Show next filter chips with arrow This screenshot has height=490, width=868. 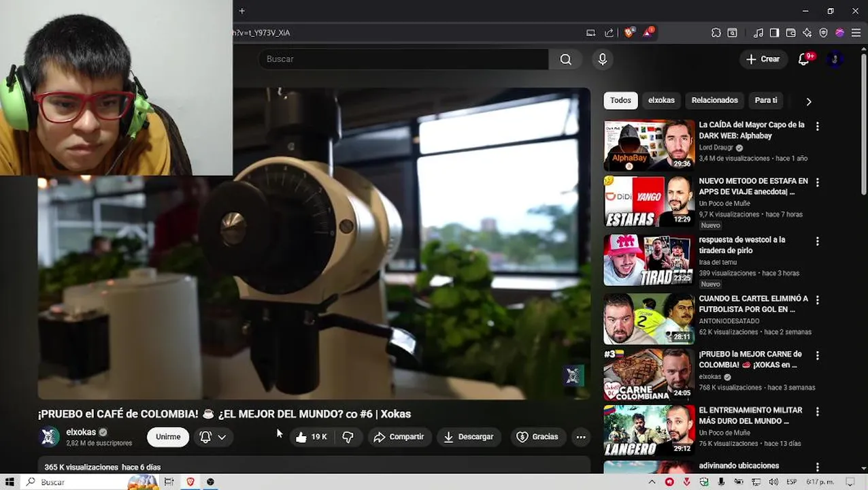point(809,101)
